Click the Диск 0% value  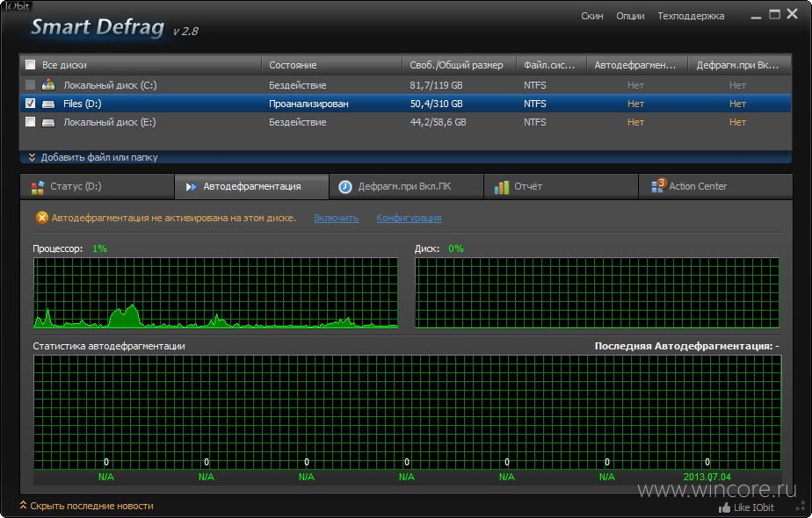(456, 248)
